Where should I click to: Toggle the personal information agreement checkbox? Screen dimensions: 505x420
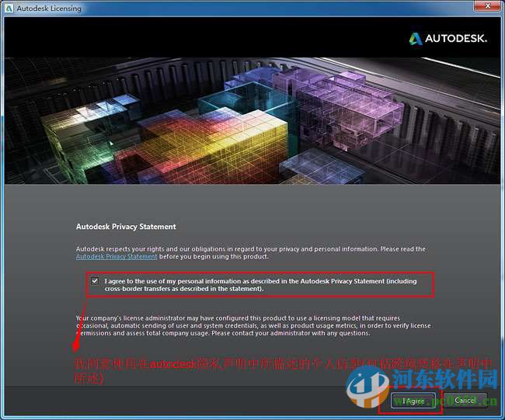click(x=95, y=281)
